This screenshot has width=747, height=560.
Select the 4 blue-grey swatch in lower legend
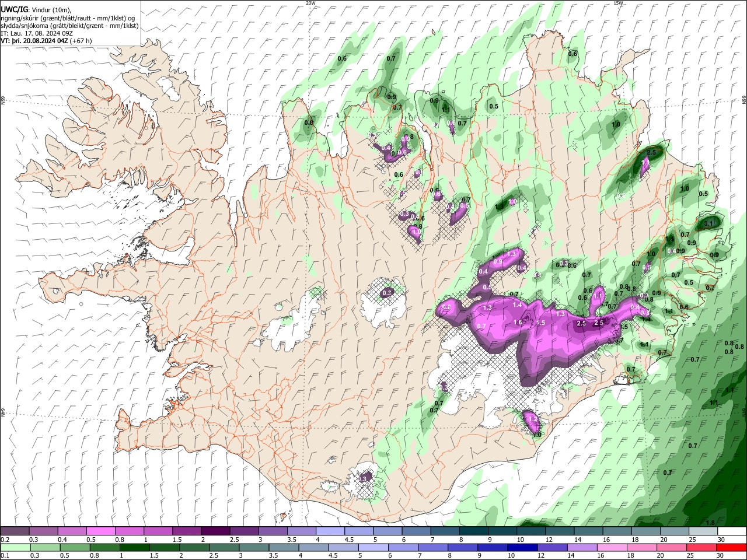(x=313, y=548)
